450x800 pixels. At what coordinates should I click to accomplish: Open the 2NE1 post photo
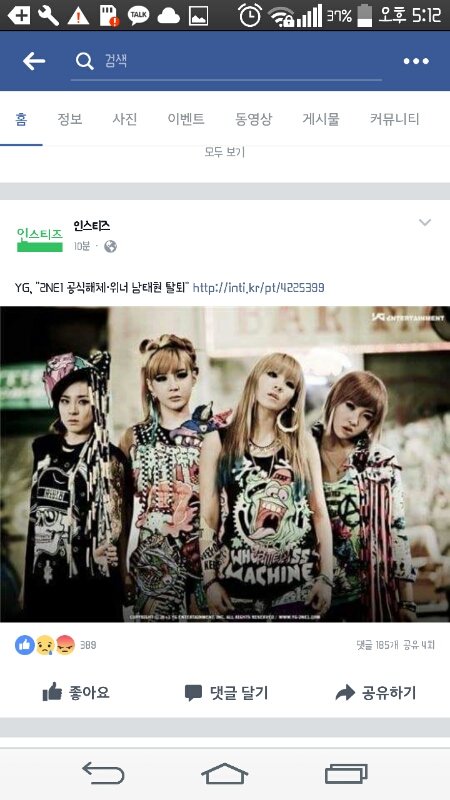(225, 464)
